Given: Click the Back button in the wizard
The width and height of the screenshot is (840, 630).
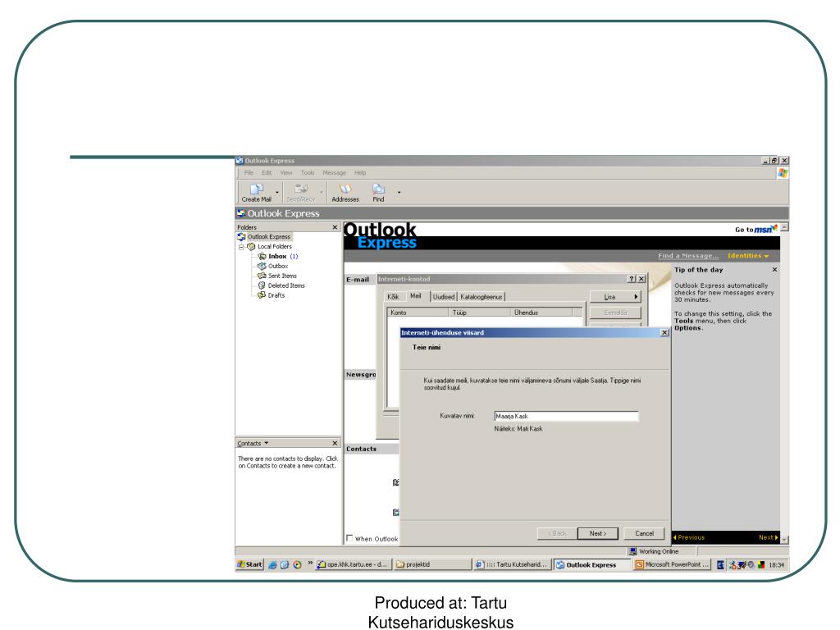Looking at the screenshot, I should pyautogui.click(x=557, y=533).
